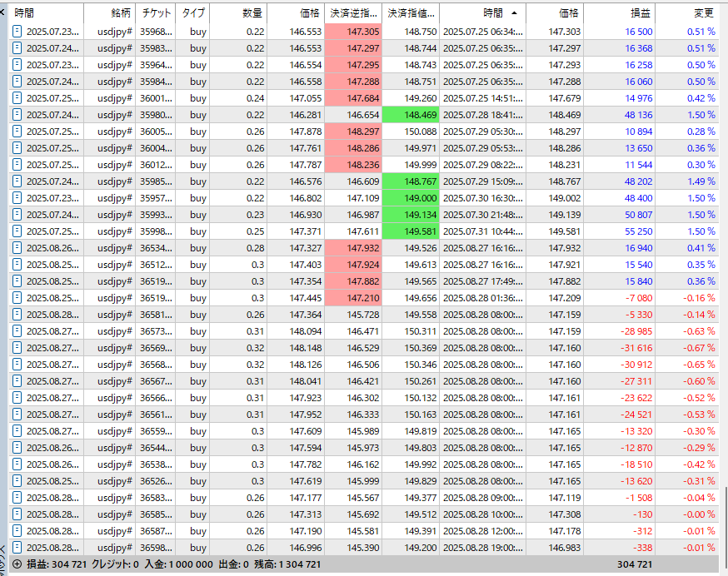Click the take-profit value 149.391
The image size is (728, 576).
coord(420,531)
